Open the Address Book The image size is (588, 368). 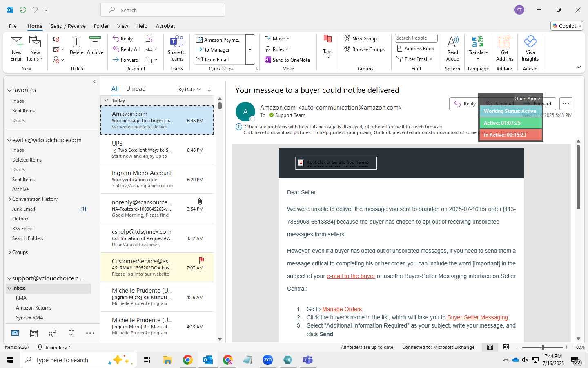[416, 48]
